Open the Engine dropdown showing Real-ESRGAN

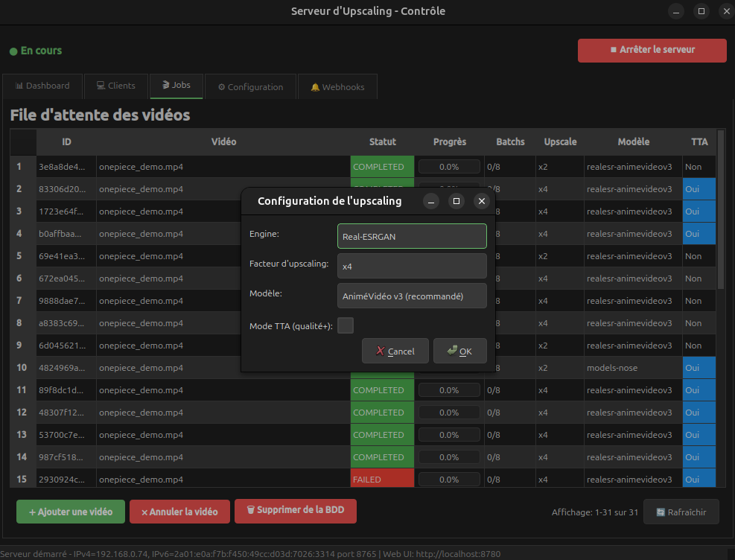click(x=412, y=235)
